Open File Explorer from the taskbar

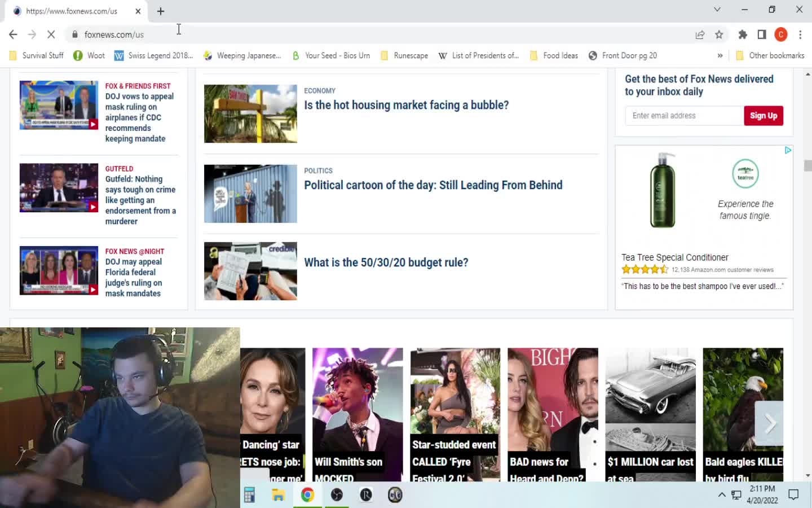click(x=278, y=495)
